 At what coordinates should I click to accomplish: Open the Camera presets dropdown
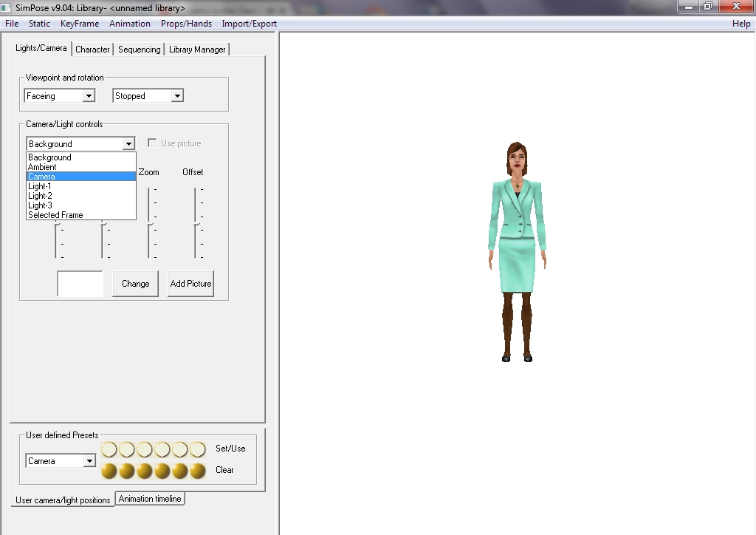pyautogui.click(x=89, y=461)
